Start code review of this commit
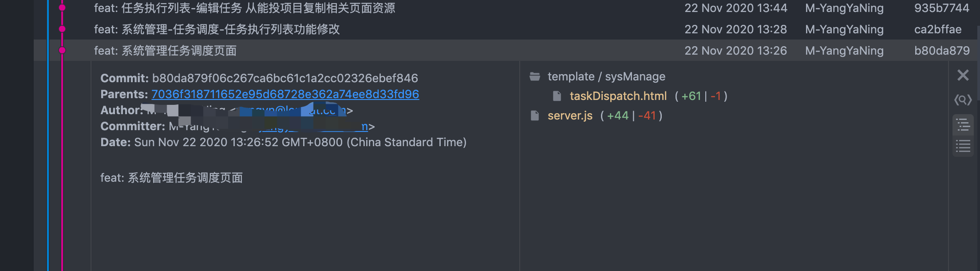 [963, 100]
